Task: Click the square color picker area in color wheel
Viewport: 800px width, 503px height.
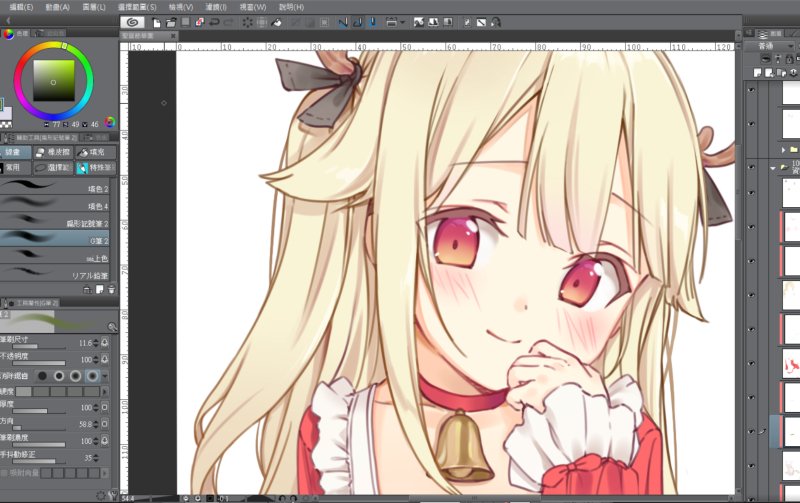Action: pos(48,76)
